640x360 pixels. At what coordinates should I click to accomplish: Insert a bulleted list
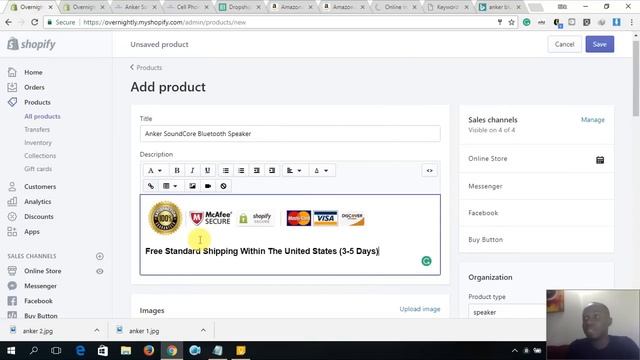coord(226,171)
